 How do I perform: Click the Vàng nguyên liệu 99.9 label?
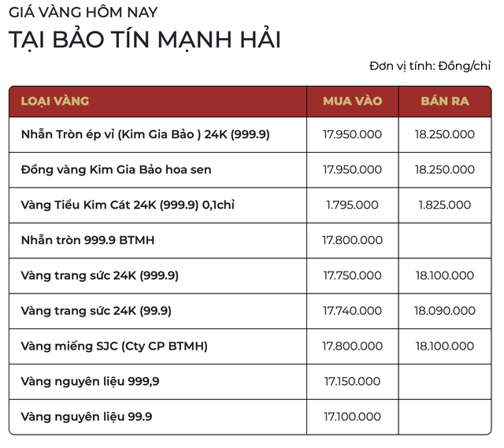pyautogui.click(x=87, y=416)
